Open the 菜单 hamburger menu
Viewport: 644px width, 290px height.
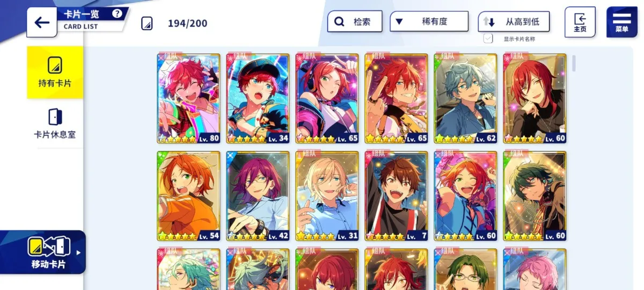point(621,21)
